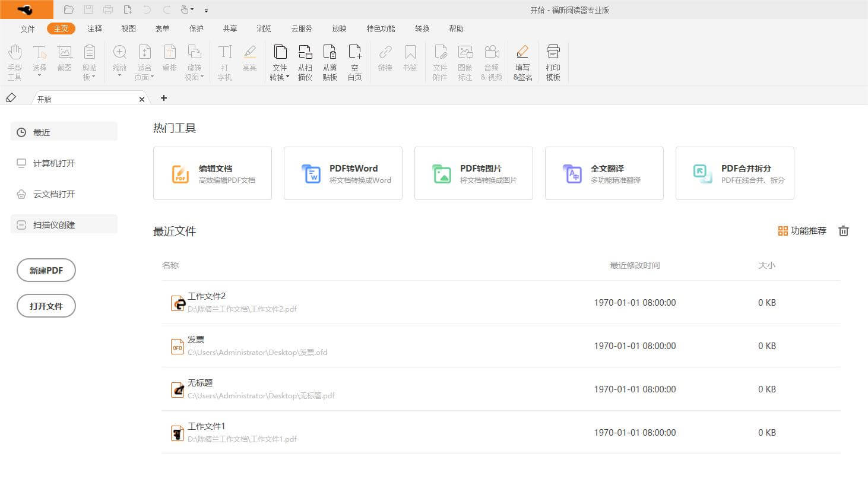Click the 打印模板 print template icon
Image resolution: width=868 pixels, height=482 pixels.
(553, 62)
